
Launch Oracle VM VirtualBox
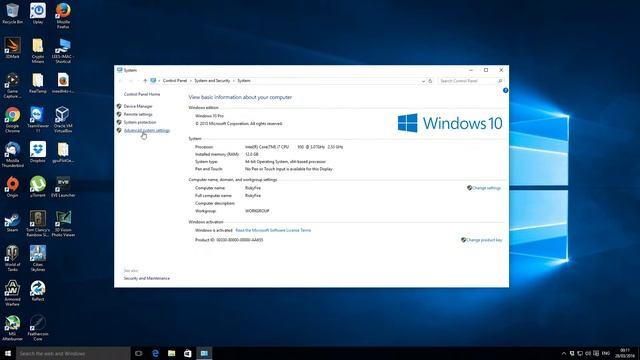click(x=63, y=120)
